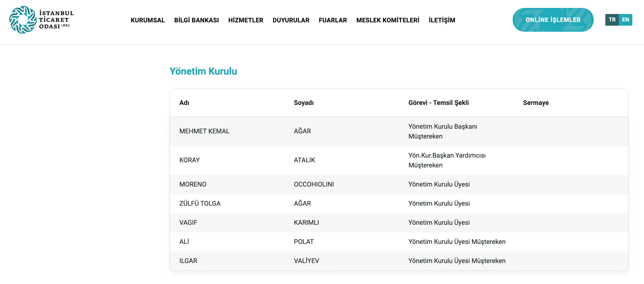This screenshot has width=644, height=284.
Task: Open the İLETİŞİM menu
Action: point(442,20)
